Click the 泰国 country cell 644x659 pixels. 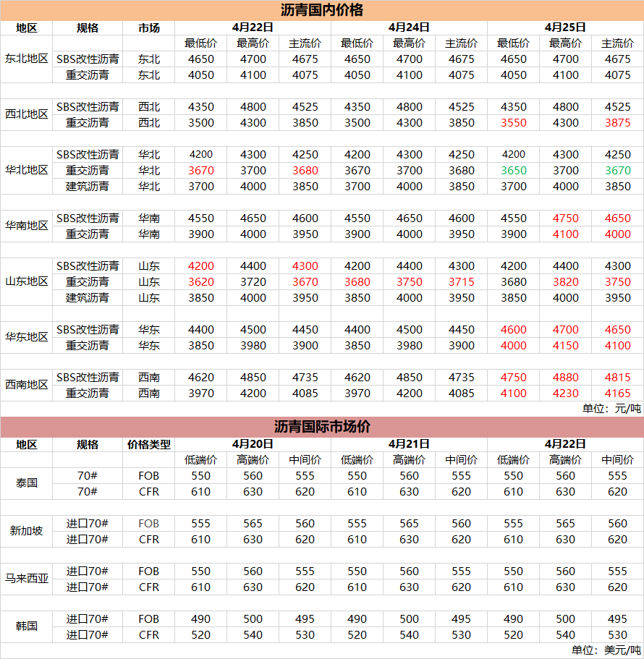[x=27, y=483]
